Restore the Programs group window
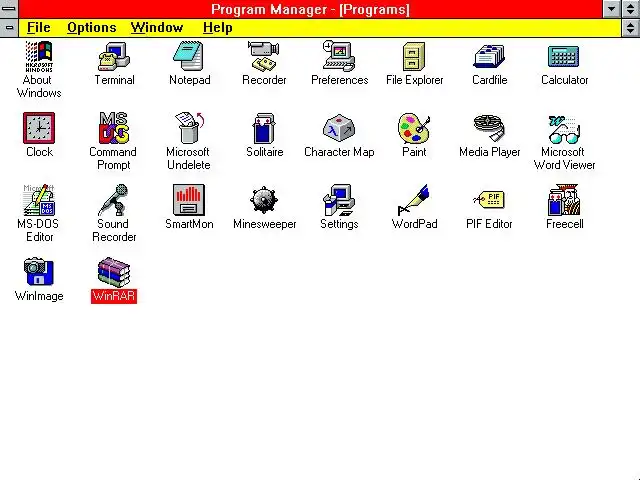Viewport: 640px width, 480px height. (x=631, y=28)
